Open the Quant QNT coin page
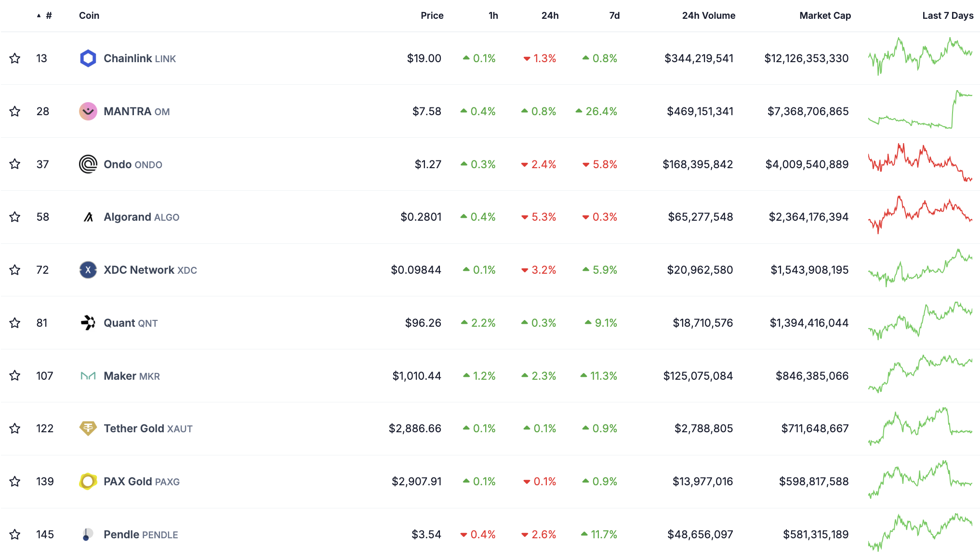The height and width of the screenshot is (559, 980). click(131, 323)
